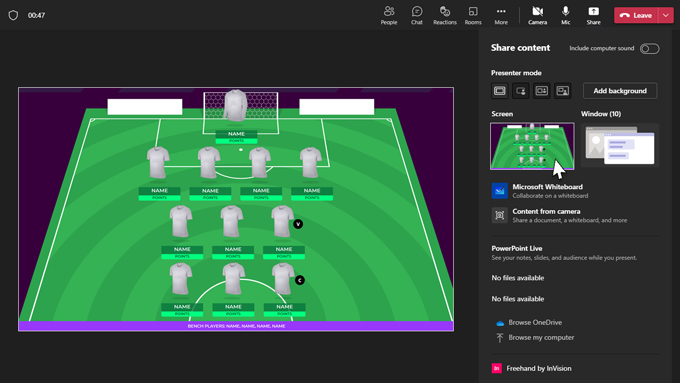This screenshot has width=680, height=383.
Task: Click the Share tray button
Action: click(593, 15)
